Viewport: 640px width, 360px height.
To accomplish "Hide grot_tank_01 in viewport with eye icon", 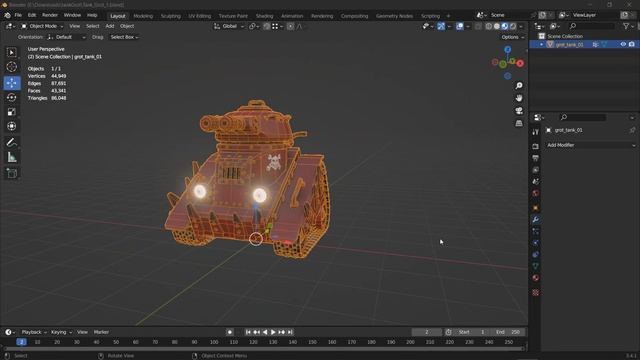I will 623,44.
